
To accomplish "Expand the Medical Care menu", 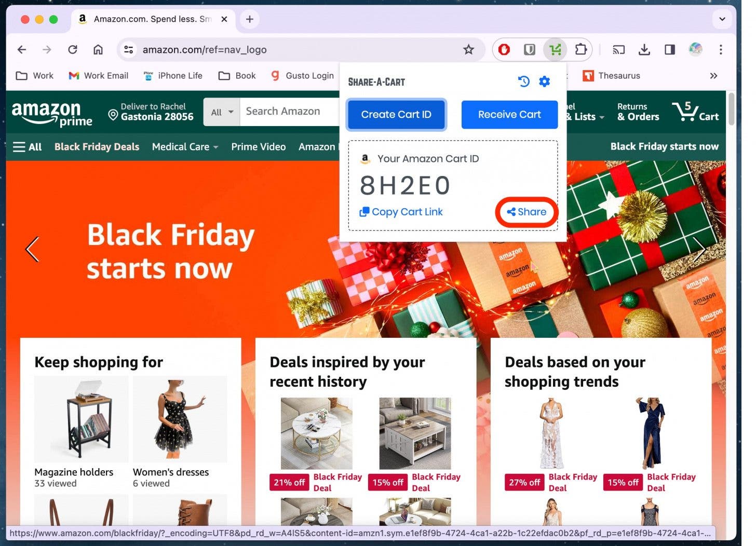I will pyautogui.click(x=185, y=147).
